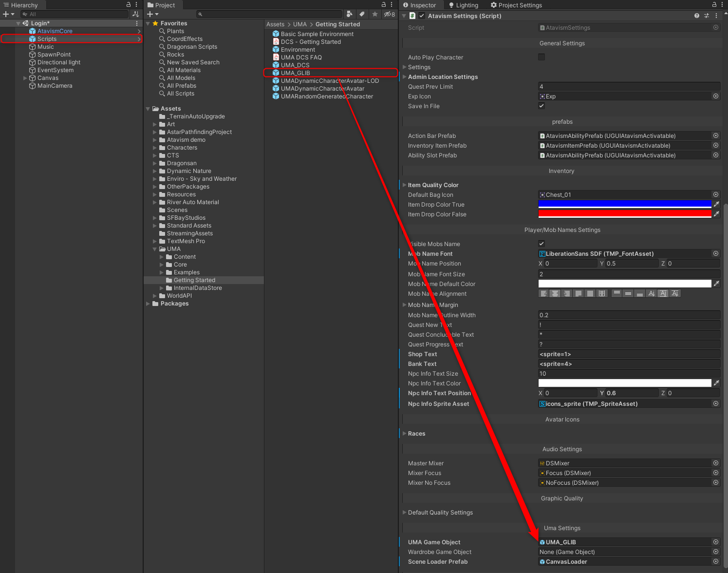The image size is (728, 573).
Task: Click the Search by Type icon in Project panel
Action: click(349, 14)
